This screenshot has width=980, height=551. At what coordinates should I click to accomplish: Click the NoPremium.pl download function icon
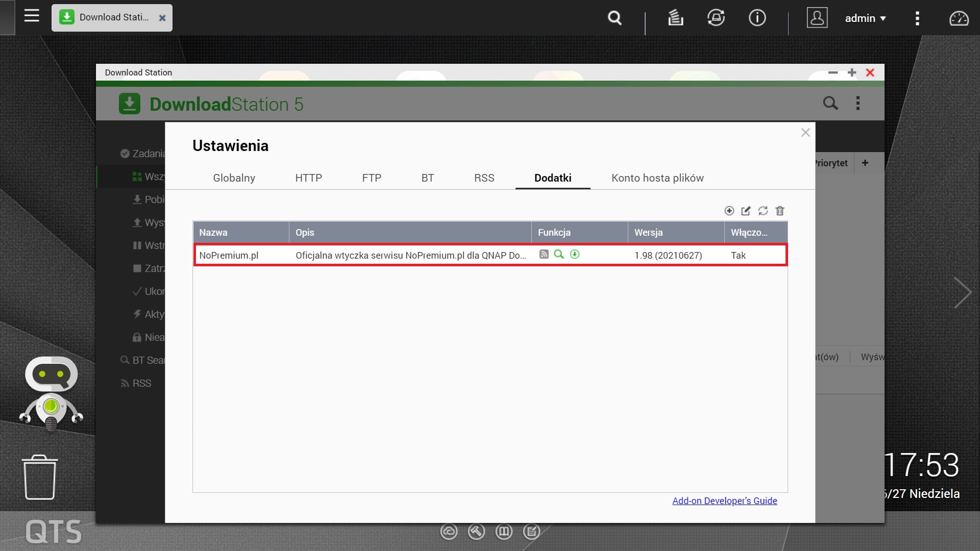(575, 254)
